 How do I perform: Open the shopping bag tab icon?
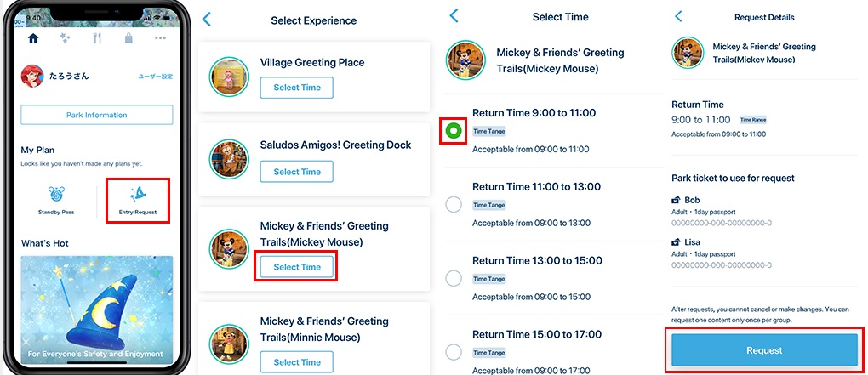(128, 38)
